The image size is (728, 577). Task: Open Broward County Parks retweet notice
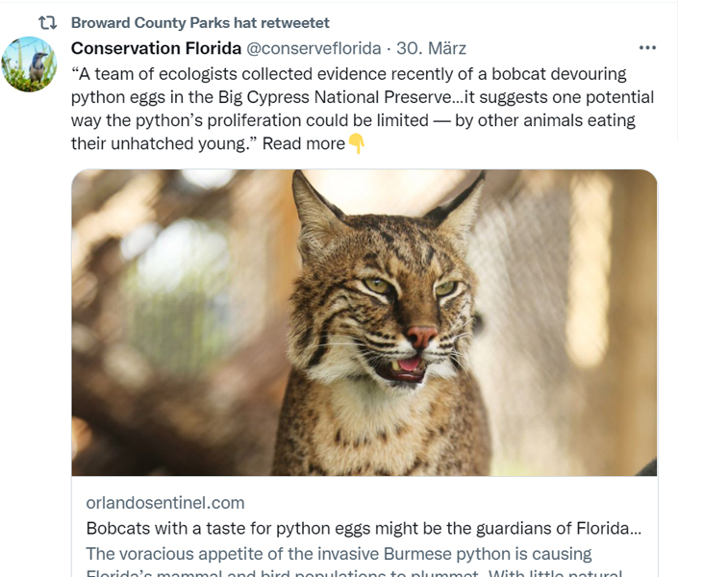coord(200,22)
